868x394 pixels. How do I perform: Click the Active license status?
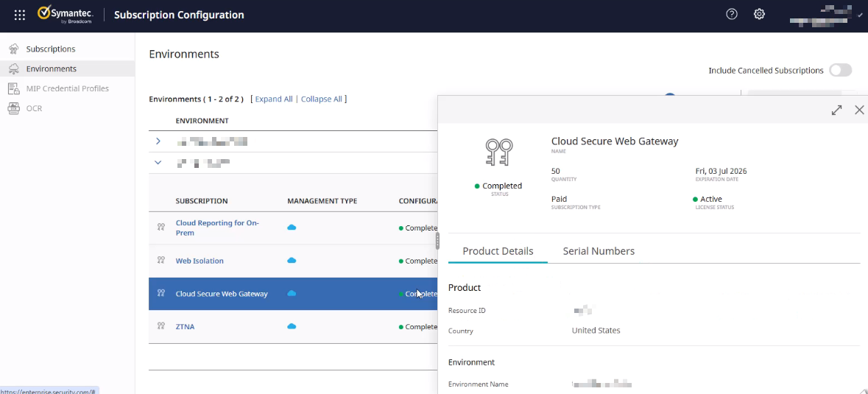708,199
